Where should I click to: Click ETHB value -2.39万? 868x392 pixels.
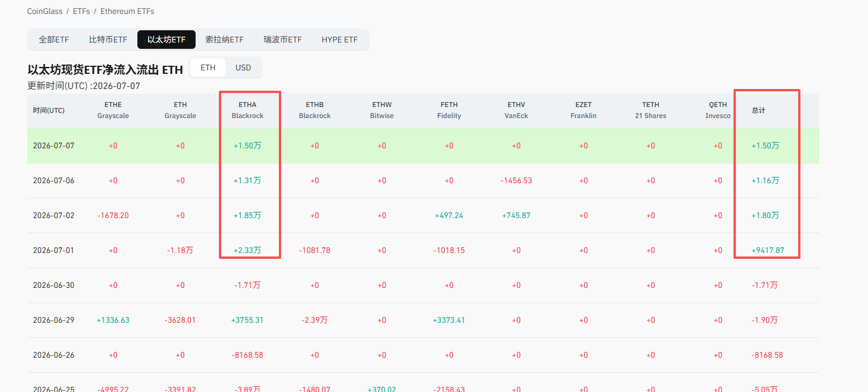[x=314, y=320]
